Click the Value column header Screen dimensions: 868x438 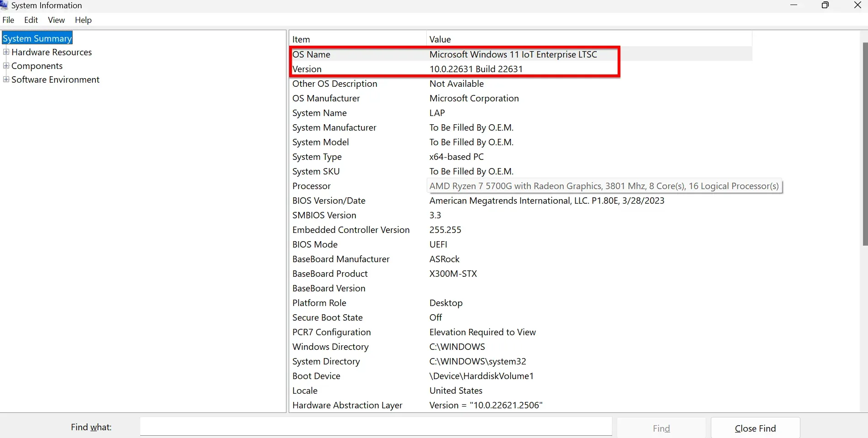click(439, 39)
